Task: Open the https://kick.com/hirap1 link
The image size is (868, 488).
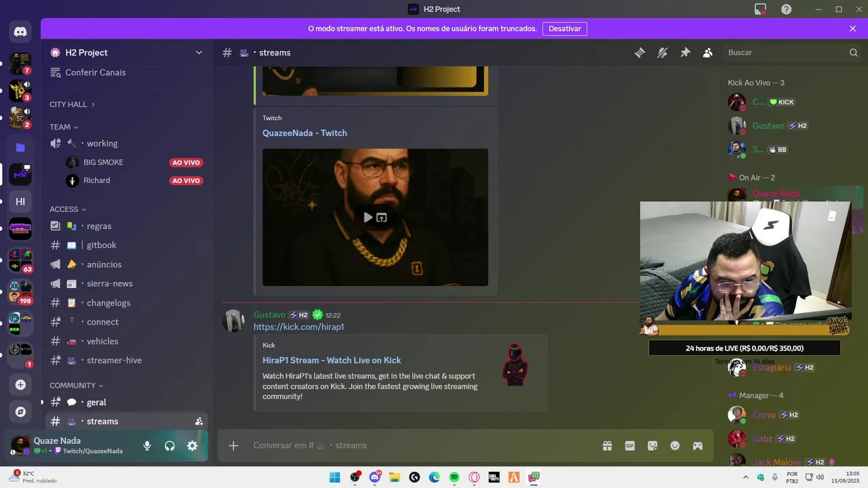Action: (x=298, y=327)
